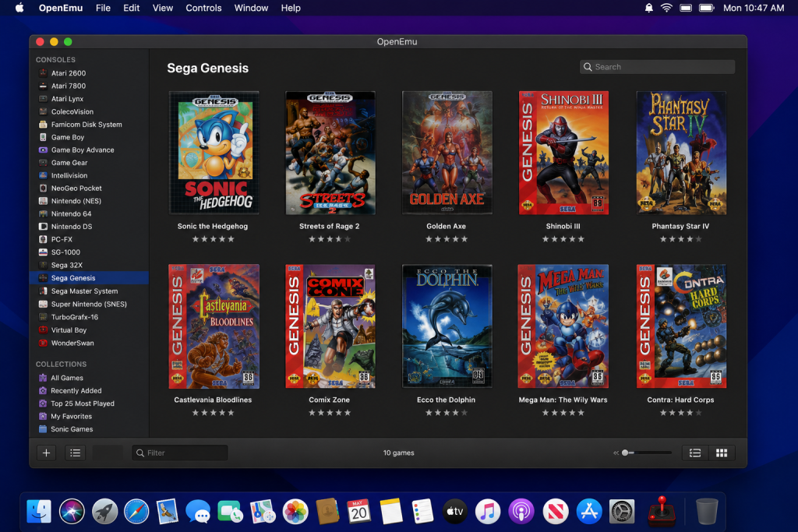Viewport: 798px width, 532px height.
Task: Click Game Boy Advance console icon
Action: pyautogui.click(x=44, y=150)
